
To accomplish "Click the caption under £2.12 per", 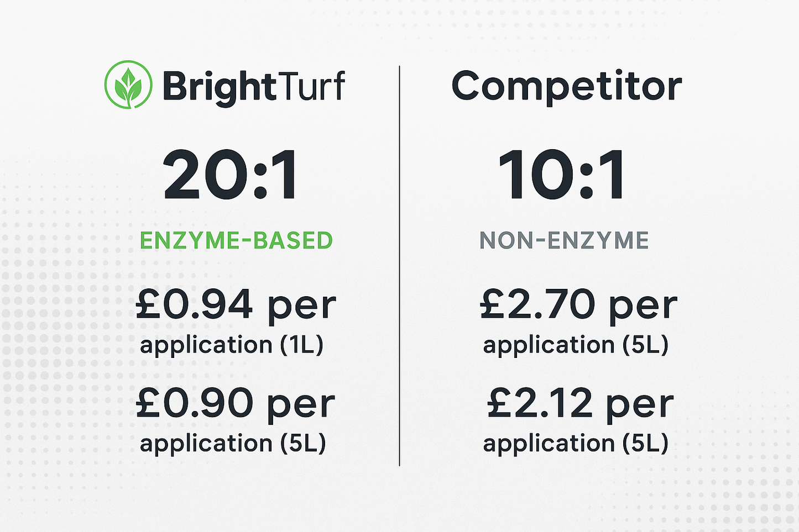I will point(576,444).
